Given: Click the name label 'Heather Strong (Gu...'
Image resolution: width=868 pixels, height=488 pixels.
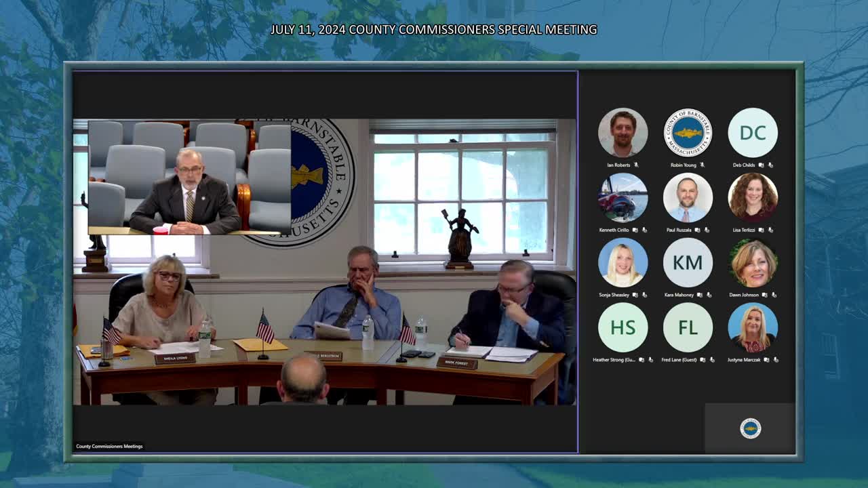Looking at the screenshot, I should pyautogui.click(x=614, y=361).
